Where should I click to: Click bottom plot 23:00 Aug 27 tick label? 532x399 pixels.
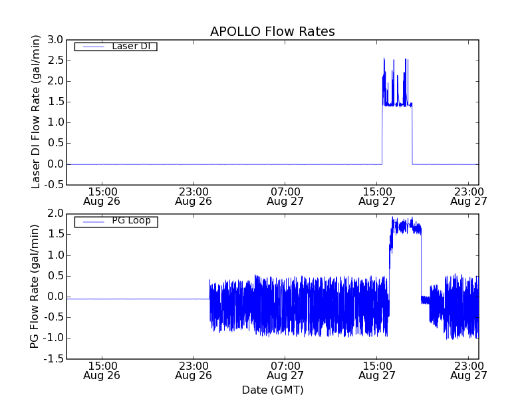pos(469,370)
